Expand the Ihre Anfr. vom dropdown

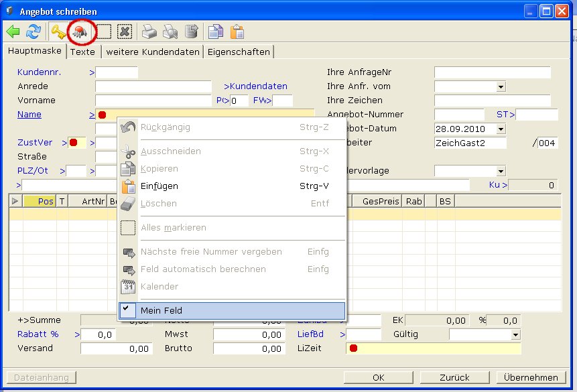[x=501, y=86]
